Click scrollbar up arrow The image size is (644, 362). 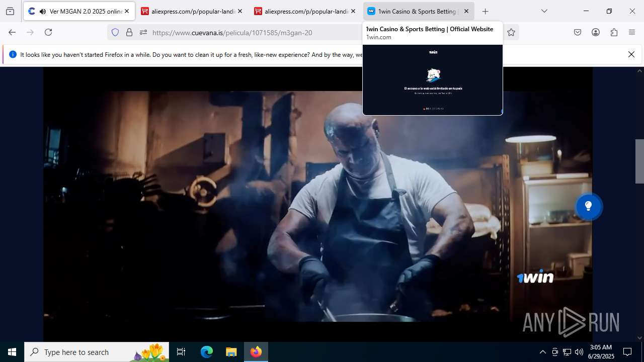pyautogui.click(x=639, y=71)
